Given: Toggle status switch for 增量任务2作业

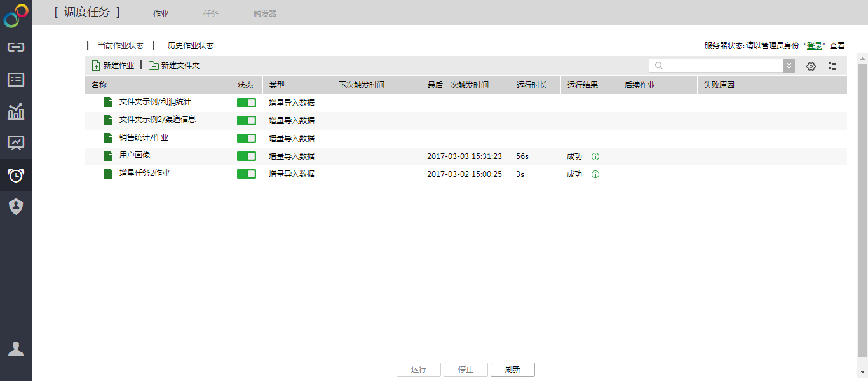Looking at the screenshot, I should [247, 174].
